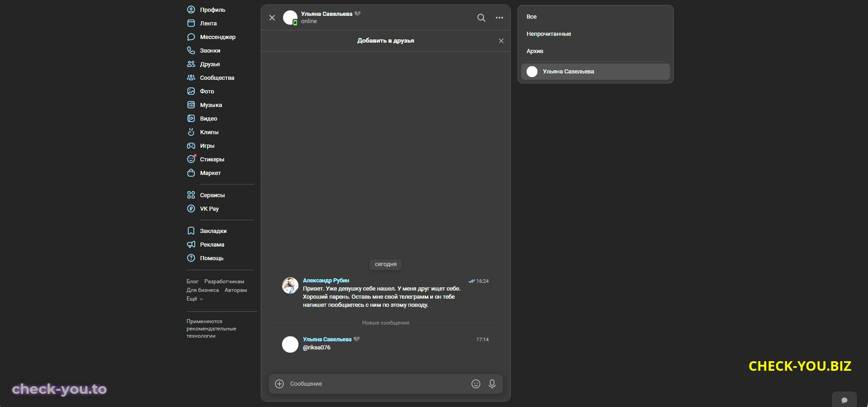Click the Музыка icon
This screenshot has width=868, height=407.
point(191,105)
